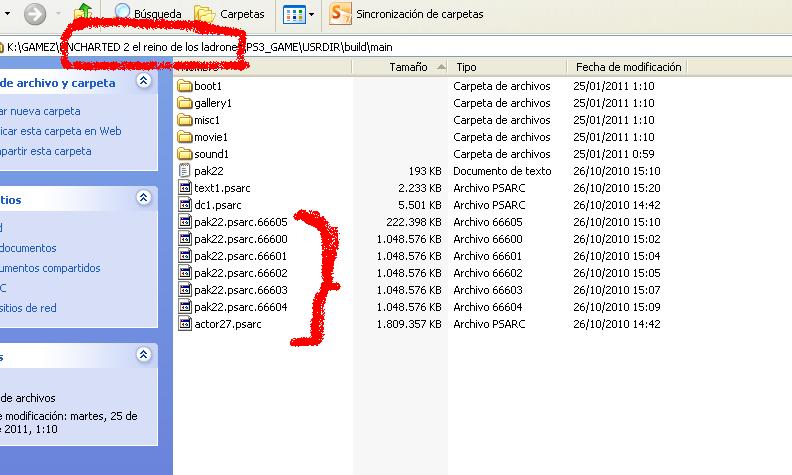Click the date 25/01/2011 0:59

[x=614, y=154]
